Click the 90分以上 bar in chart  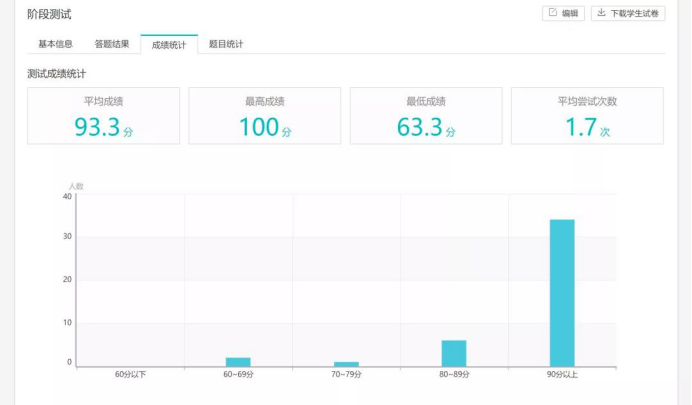(x=562, y=293)
